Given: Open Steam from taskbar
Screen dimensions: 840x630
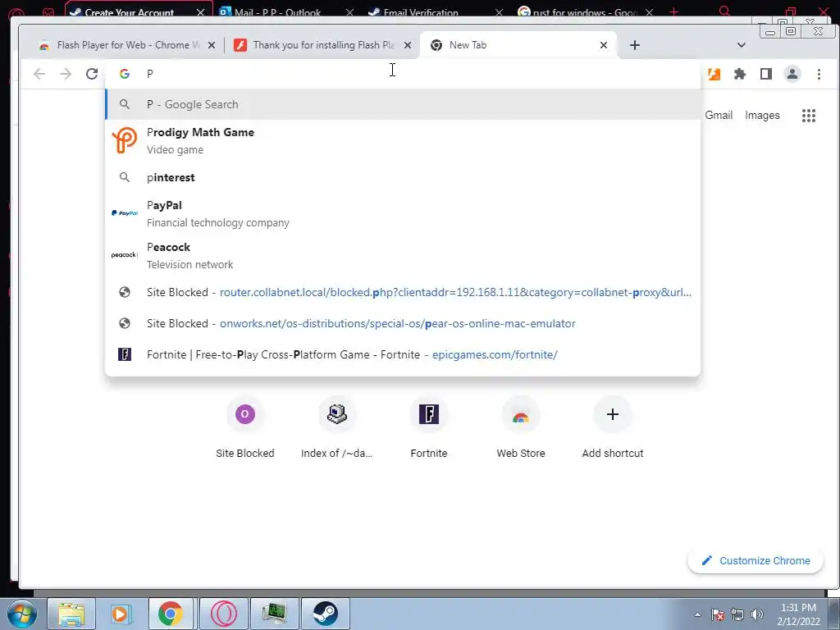Looking at the screenshot, I should pyautogui.click(x=325, y=614).
